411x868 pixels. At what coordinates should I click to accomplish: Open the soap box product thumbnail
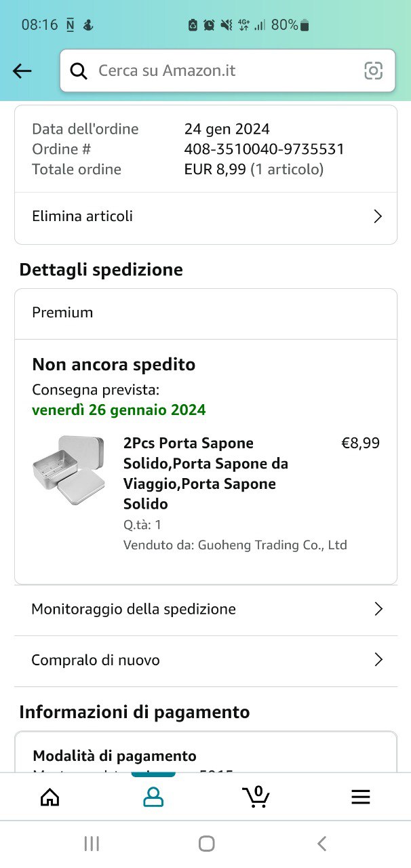point(68,471)
